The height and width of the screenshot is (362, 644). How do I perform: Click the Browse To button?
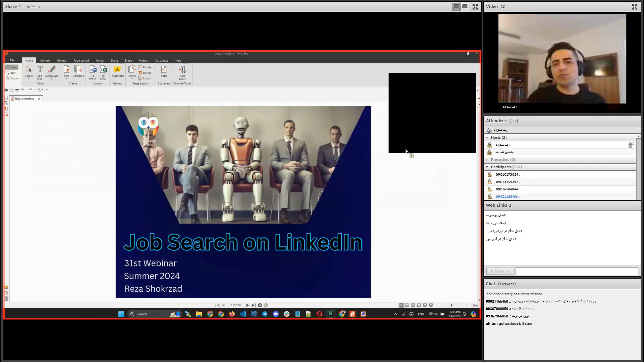click(x=500, y=271)
